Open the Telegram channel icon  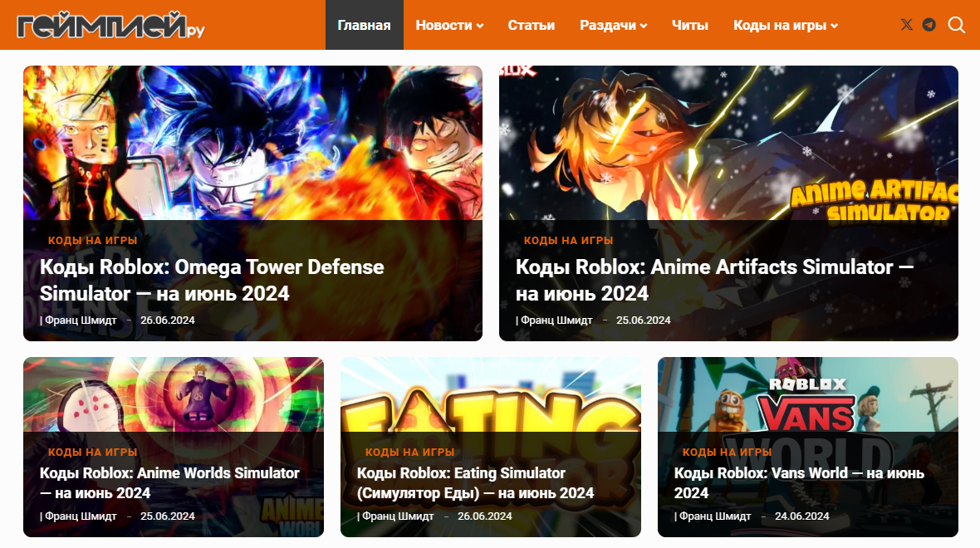929,25
